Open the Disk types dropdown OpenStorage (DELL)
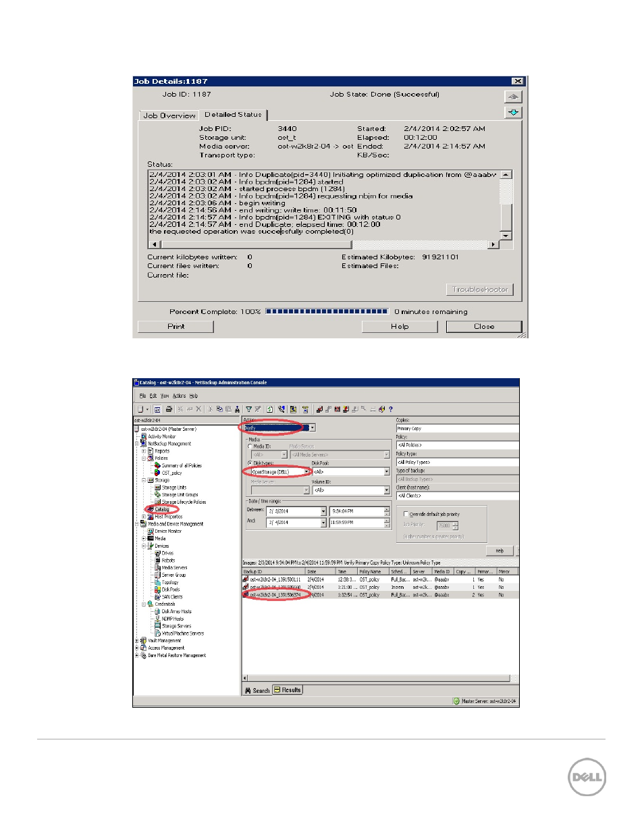The image size is (644, 834). pyautogui.click(x=306, y=471)
